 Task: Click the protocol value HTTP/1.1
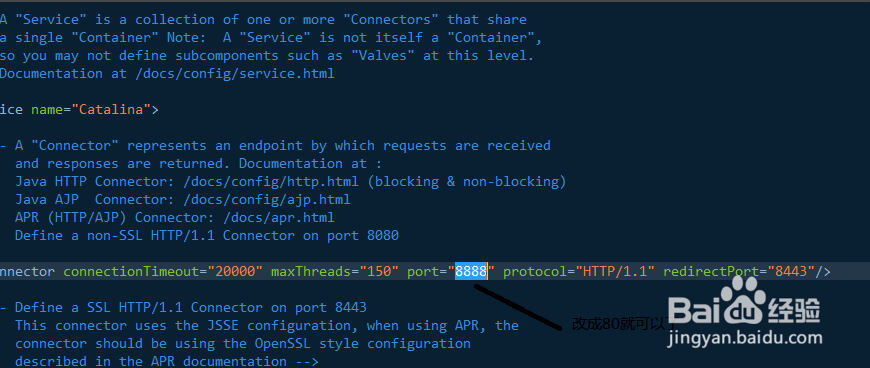click(615, 271)
